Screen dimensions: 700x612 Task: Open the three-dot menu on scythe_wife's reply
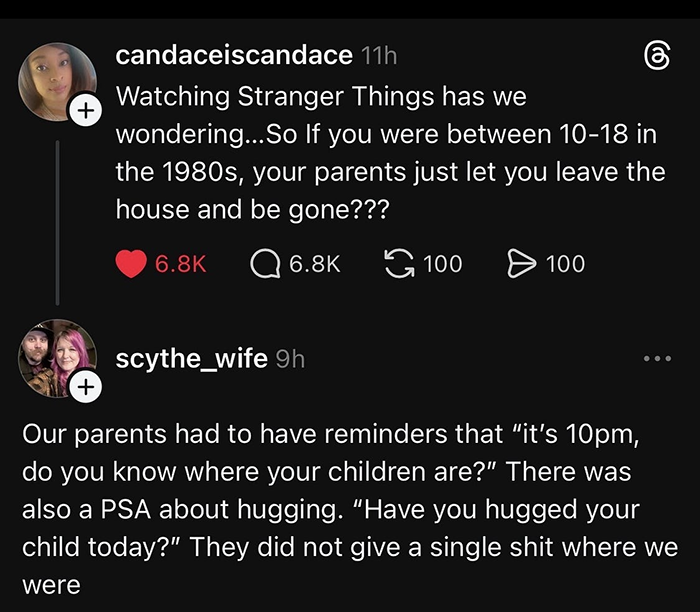coord(656,358)
